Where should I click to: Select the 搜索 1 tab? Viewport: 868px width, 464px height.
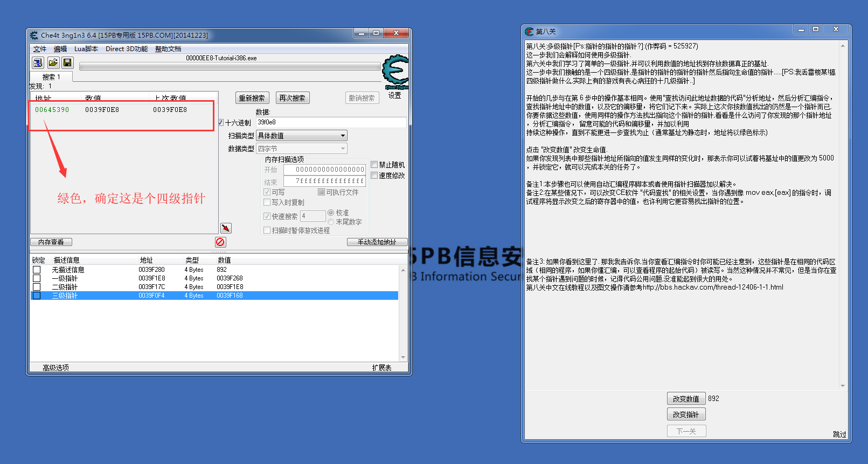(x=51, y=77)
